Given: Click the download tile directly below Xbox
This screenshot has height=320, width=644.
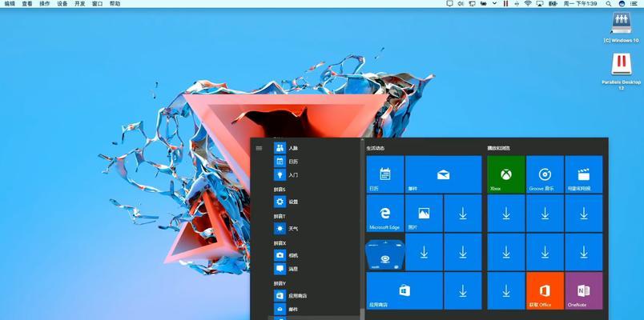Looking at the screenshot, I should click(506, 214).
